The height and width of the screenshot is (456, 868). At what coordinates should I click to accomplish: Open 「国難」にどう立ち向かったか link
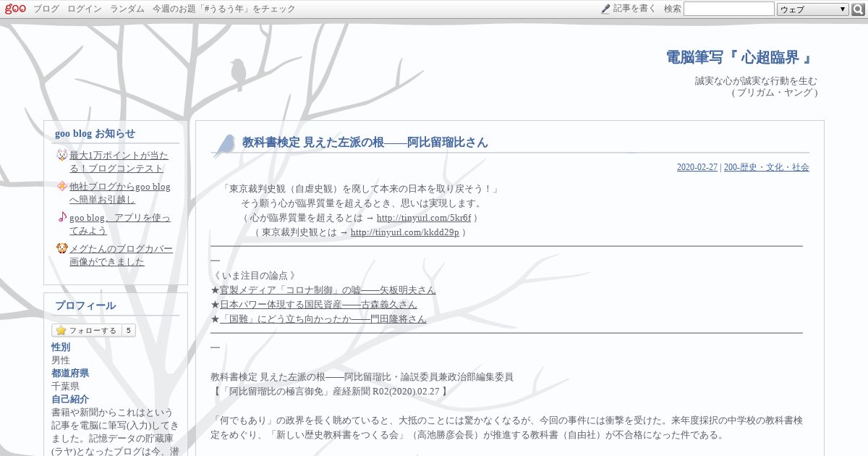[323, 319]
